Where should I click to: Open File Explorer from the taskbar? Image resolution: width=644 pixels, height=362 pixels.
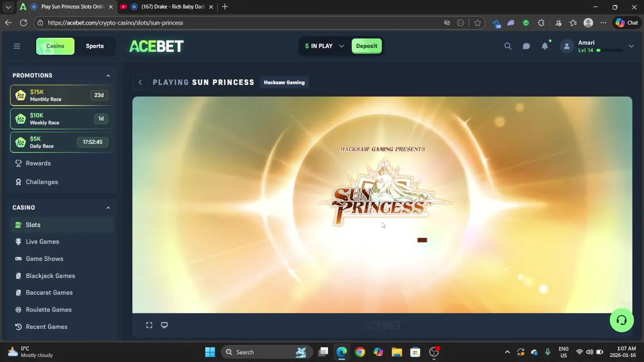click(x=396, y=352)
